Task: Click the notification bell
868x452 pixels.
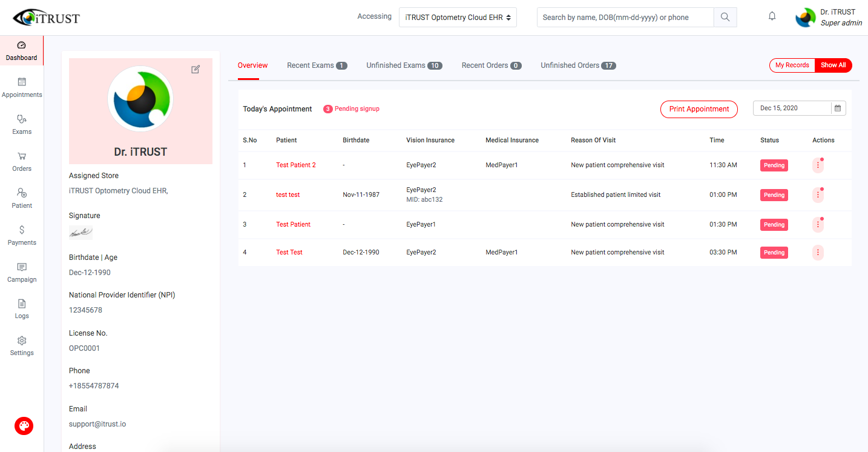Action: tap(772, 16)
